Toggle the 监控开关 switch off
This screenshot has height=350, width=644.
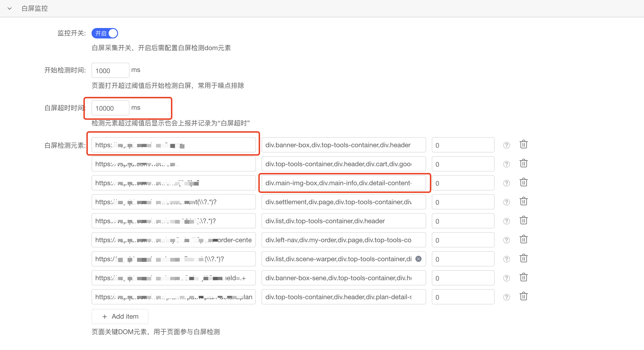(x=105, y=33)
